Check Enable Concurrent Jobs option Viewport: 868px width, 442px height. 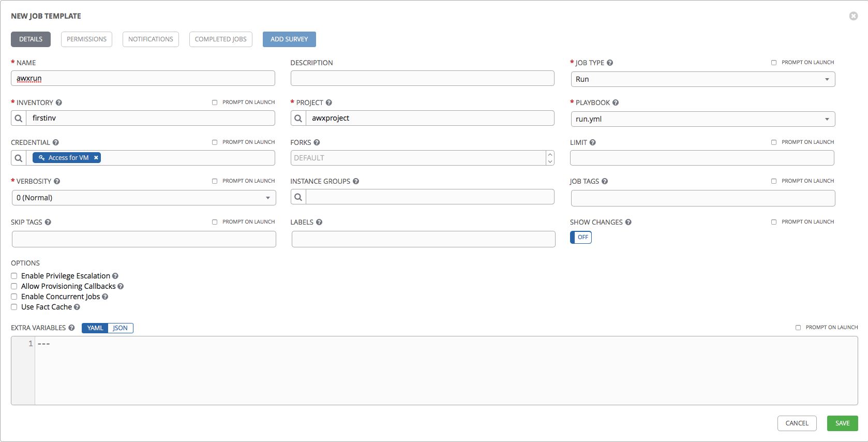14,297
